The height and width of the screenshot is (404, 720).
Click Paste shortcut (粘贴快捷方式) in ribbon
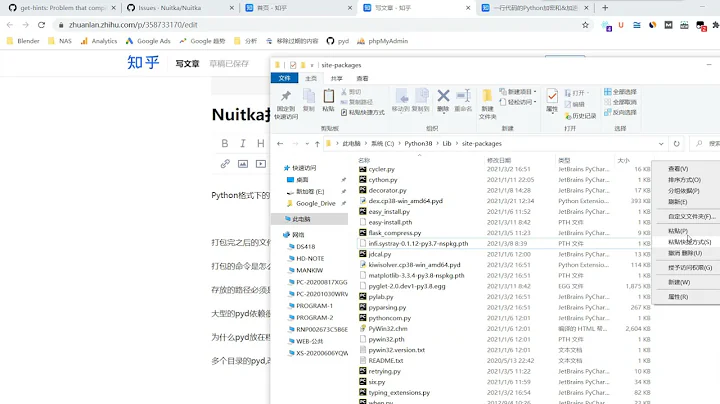pos(363,112)
